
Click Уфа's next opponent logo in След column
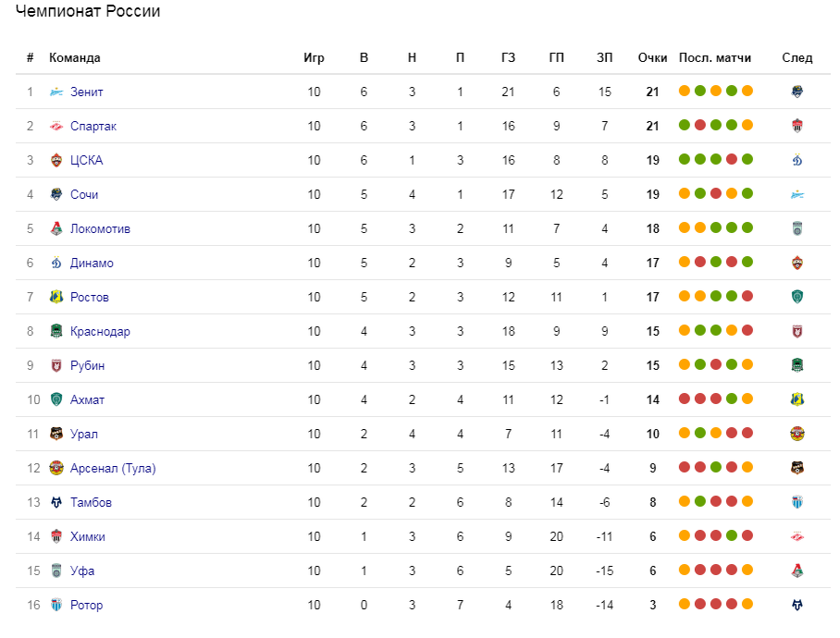(x=797, y=571)
